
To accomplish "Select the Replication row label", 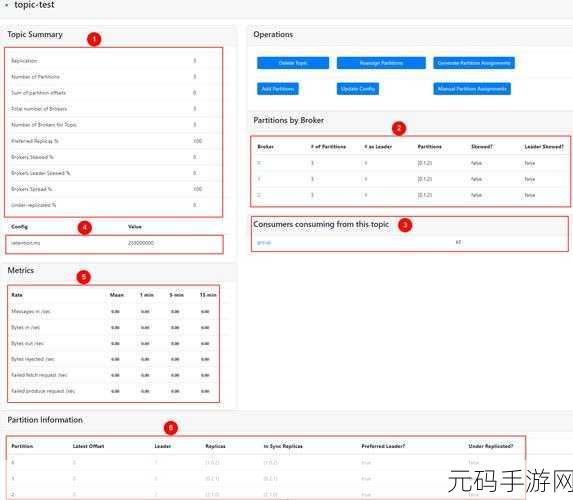I will pos(24,61).
